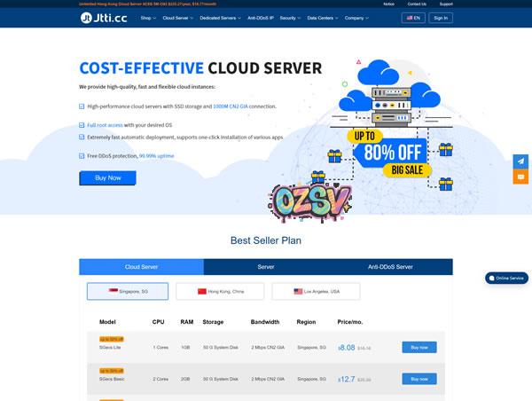Select the Hong Kong, China region option
532x401 pixels.
click(221, 291)
